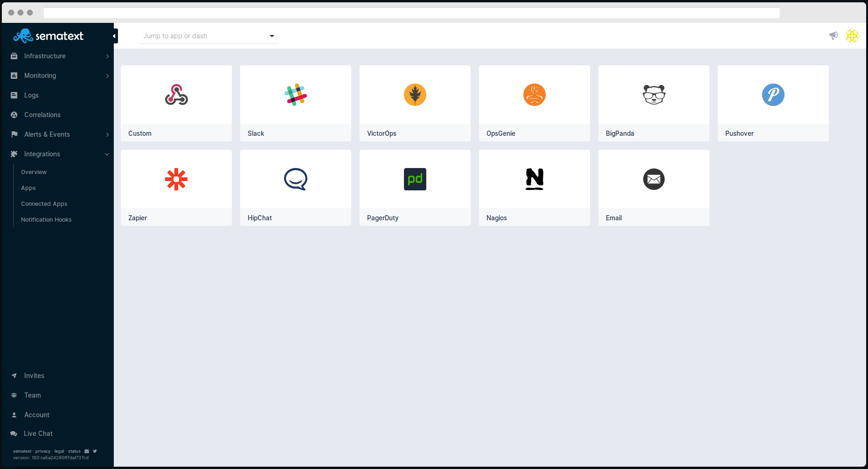Click the Jump to app or dash field
This screenshot has width=868, height=469.
[x=209, y=36]
